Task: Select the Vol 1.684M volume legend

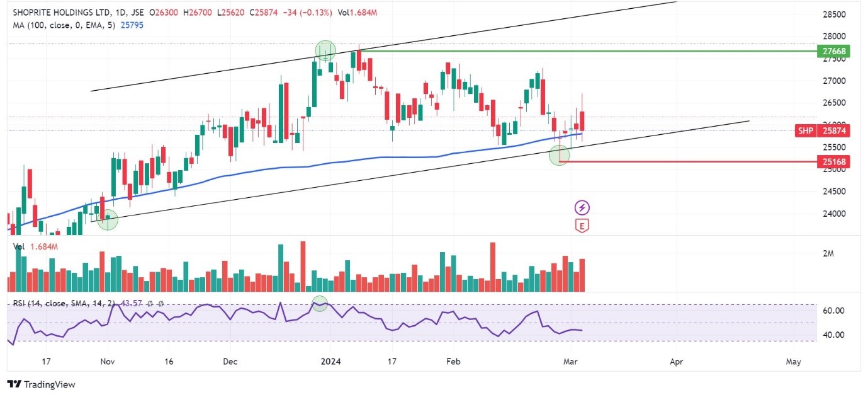Action: pos(37,247)
